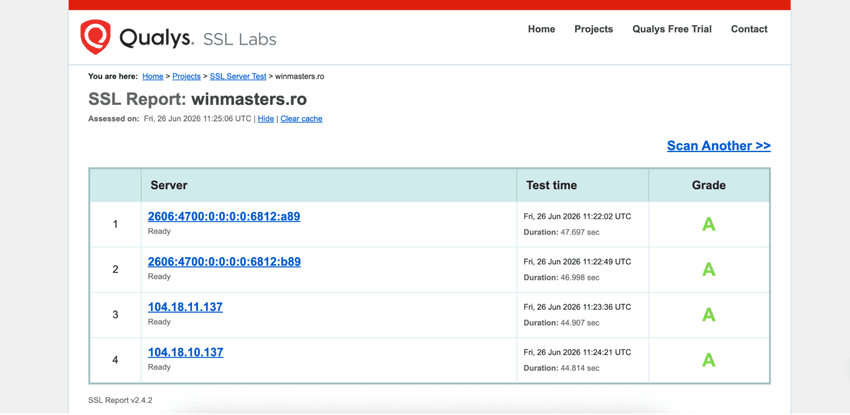Screen dimensions: 850x415
Task: Open the Home navigation menu item
Action: click(x=542, y=29)
